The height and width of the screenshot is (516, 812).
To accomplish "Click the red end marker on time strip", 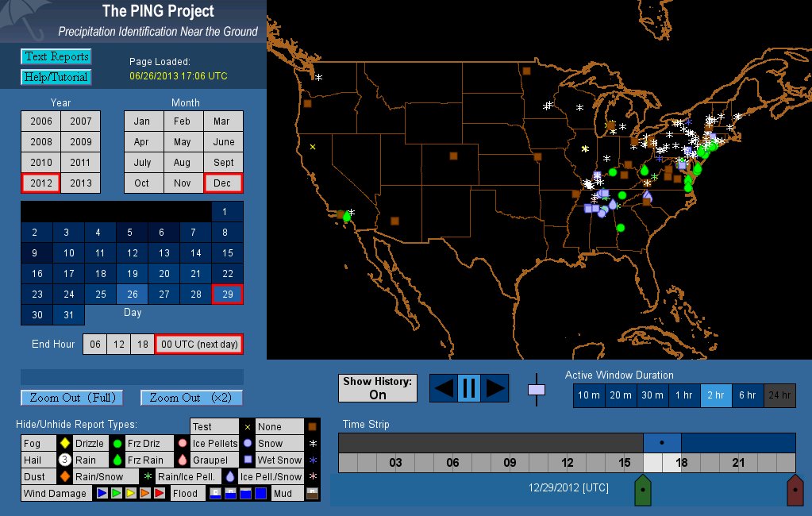I will pos(795,491).
